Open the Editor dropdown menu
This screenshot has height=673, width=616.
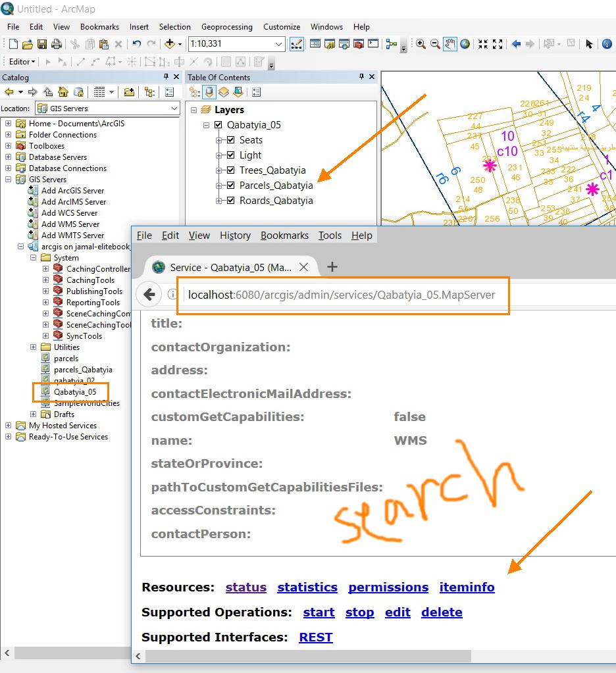point(22,62)
